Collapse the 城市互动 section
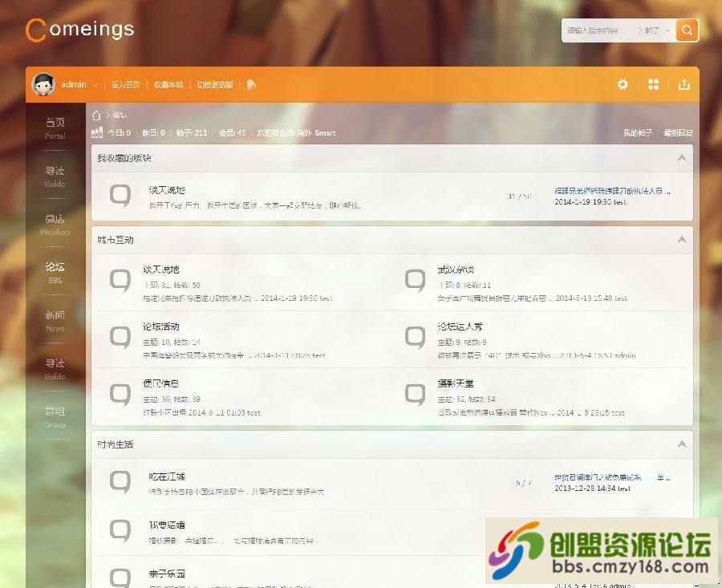The image size is (722, 588). point(682,239)
